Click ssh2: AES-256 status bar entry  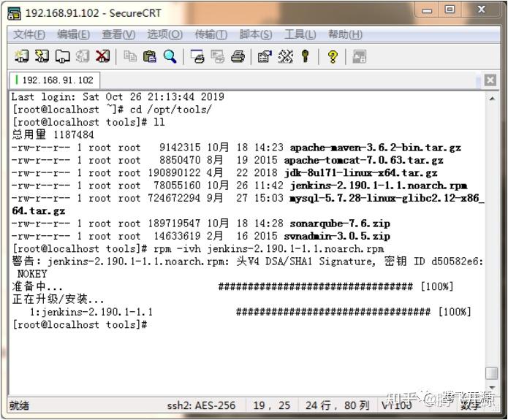[x=201, y=405]
